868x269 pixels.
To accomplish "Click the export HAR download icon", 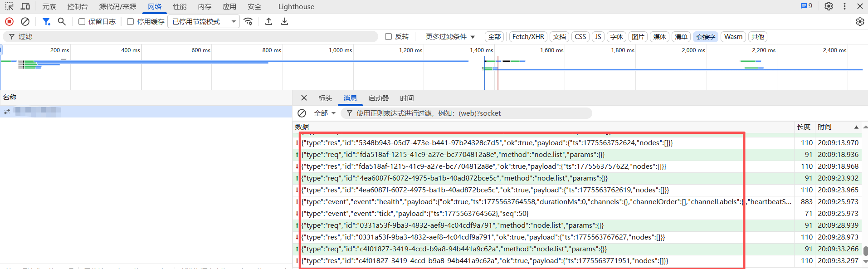I will click(x=284, y=21).
